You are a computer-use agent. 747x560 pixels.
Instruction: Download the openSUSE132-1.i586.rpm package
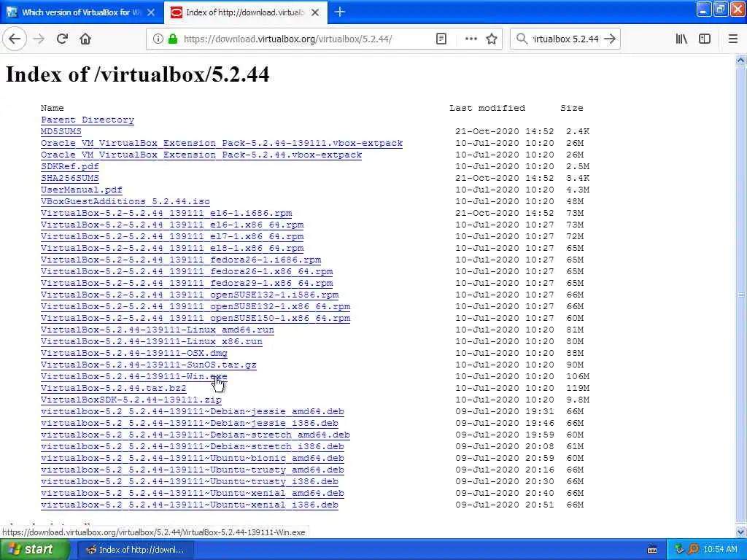click(190, 295)
